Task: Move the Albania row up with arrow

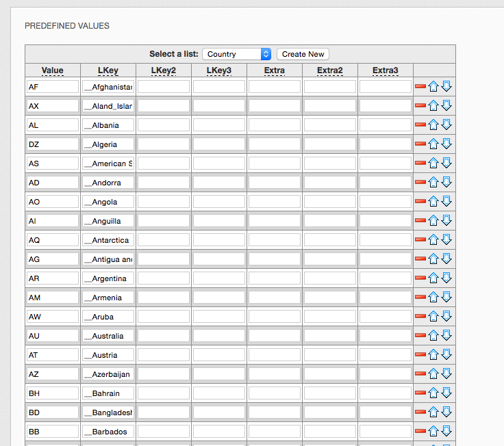Action: tap(433, 124)
